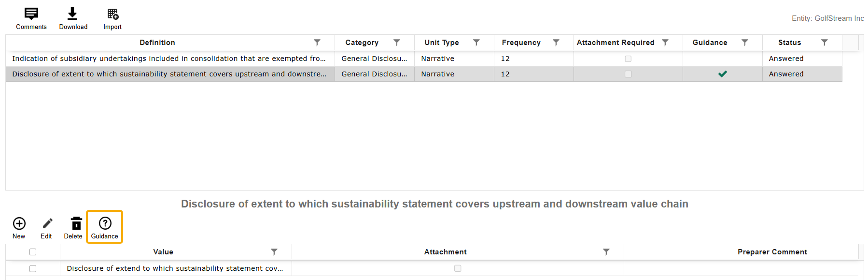868x280 pixels.
Task: Click Narrative cell in Indication row
Action: pos(454,59)
